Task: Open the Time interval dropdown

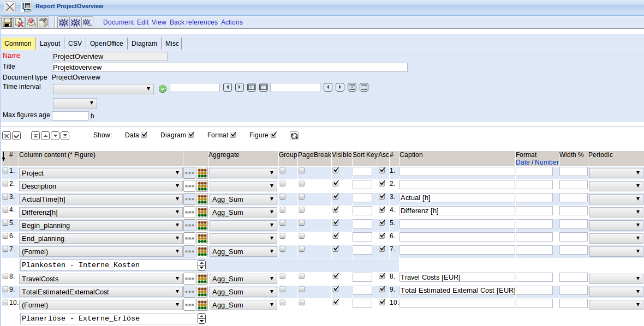Action: 103,89
